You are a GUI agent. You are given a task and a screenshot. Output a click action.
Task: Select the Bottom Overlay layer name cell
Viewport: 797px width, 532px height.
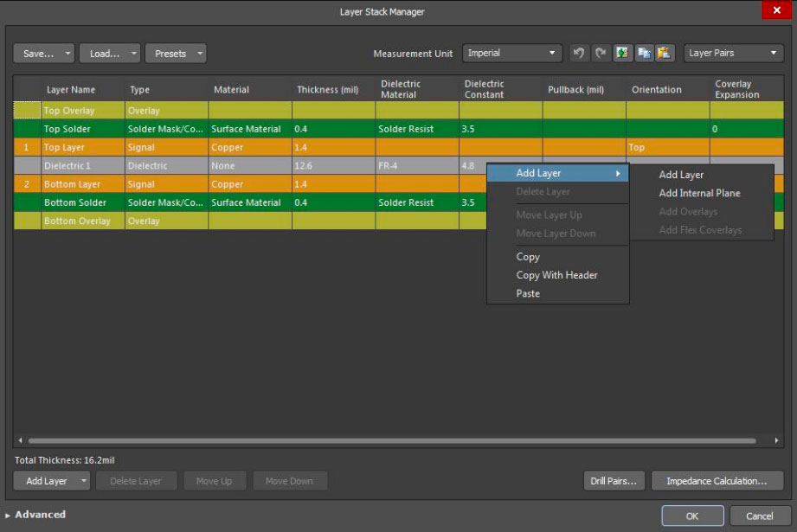point(83,221)
